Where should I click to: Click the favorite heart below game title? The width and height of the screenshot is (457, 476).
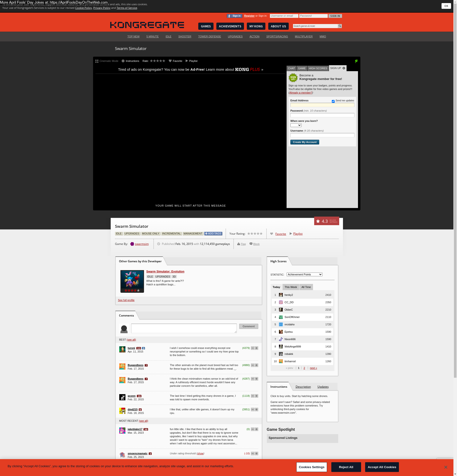(x=272, y=234)
